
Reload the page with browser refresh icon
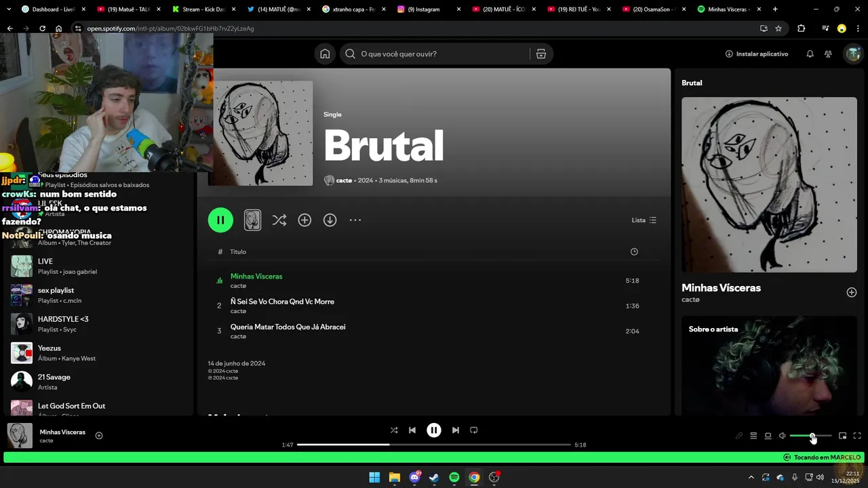tap(42, 28)
